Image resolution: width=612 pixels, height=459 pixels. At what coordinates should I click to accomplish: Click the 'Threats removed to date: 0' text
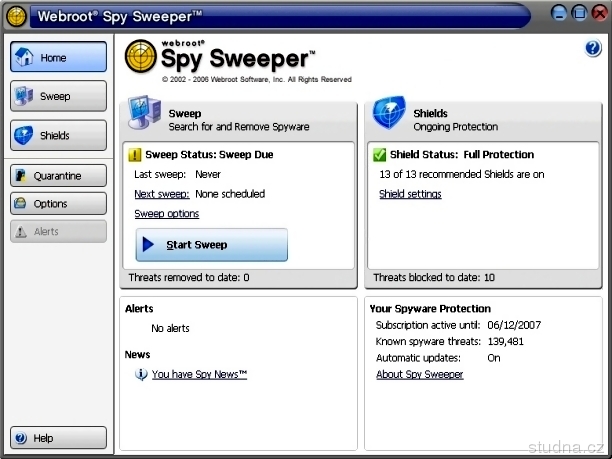coord(189,278)
